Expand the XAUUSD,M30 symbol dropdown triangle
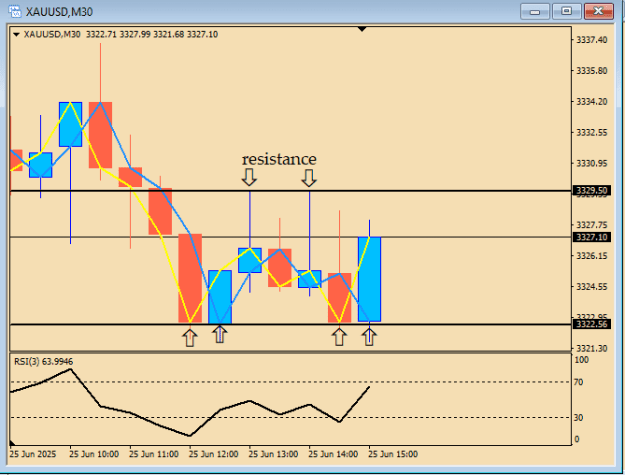Image resolution: width=625 pixels, height=475 pixels. coord(16,35)
